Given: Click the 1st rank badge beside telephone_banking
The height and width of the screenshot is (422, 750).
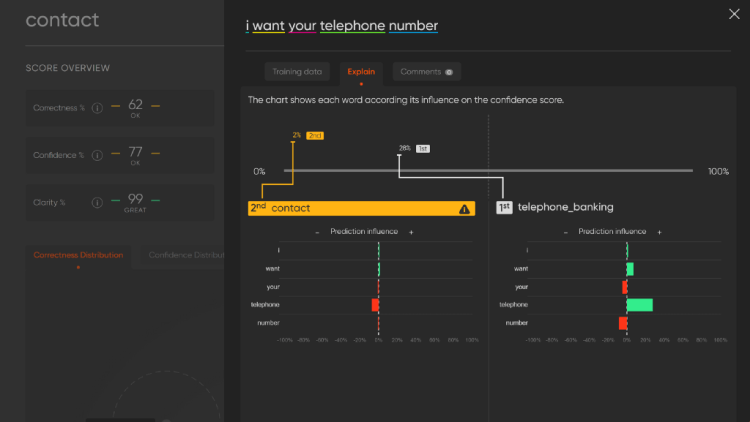Looking at the screenshot, I should [504, 207].
